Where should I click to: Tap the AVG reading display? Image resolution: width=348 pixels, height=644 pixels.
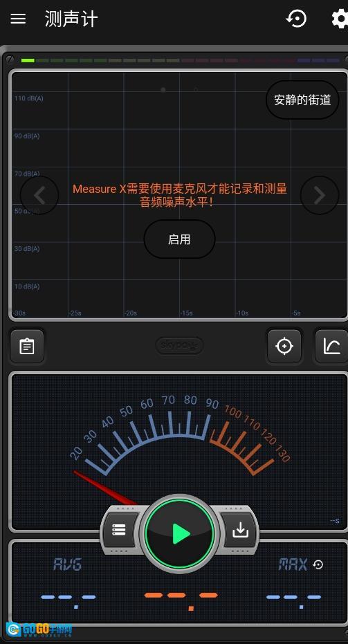(x=68, y=564)
